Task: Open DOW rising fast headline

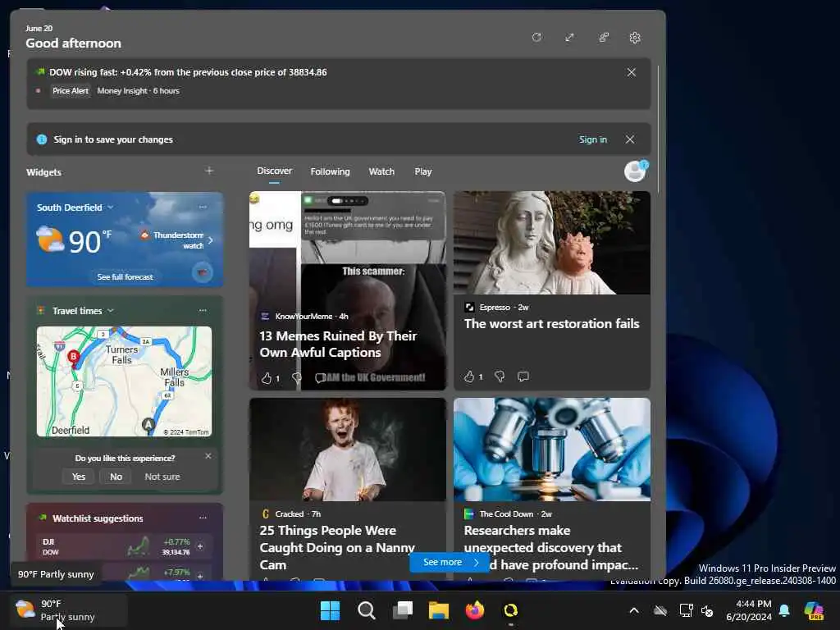Action: click(188, 72)
